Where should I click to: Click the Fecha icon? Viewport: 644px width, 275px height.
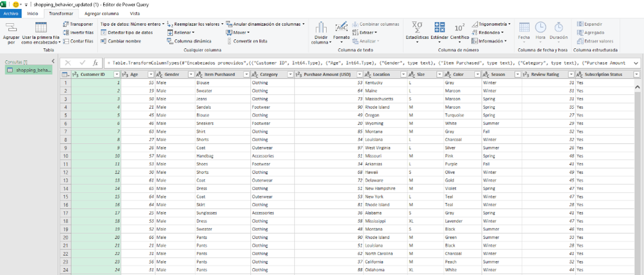pyautogui.click(x=524, y=28)
